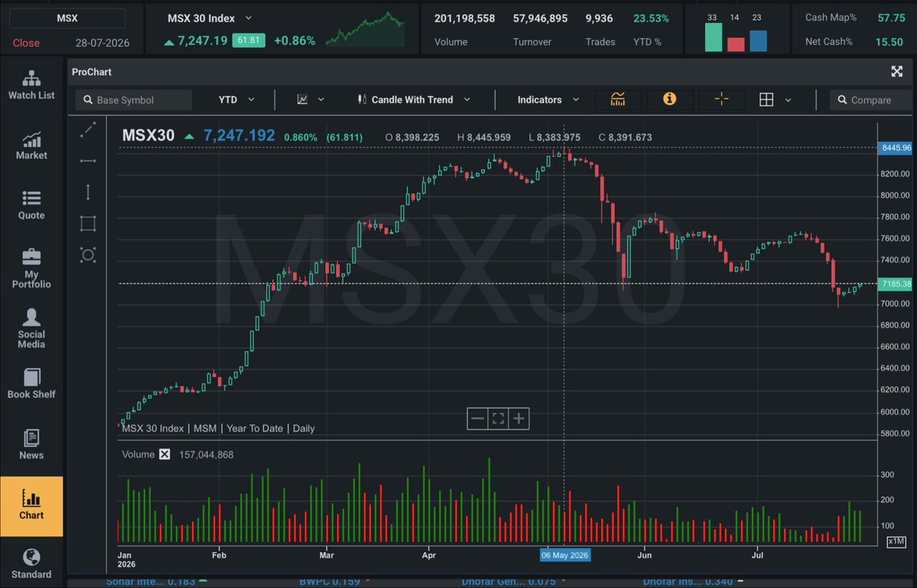Image resolution: width=917 pixels, height=588 pixels.
Task: Open Social Media sidebar section
Action: pyautogui.click(x=31, y=329)
